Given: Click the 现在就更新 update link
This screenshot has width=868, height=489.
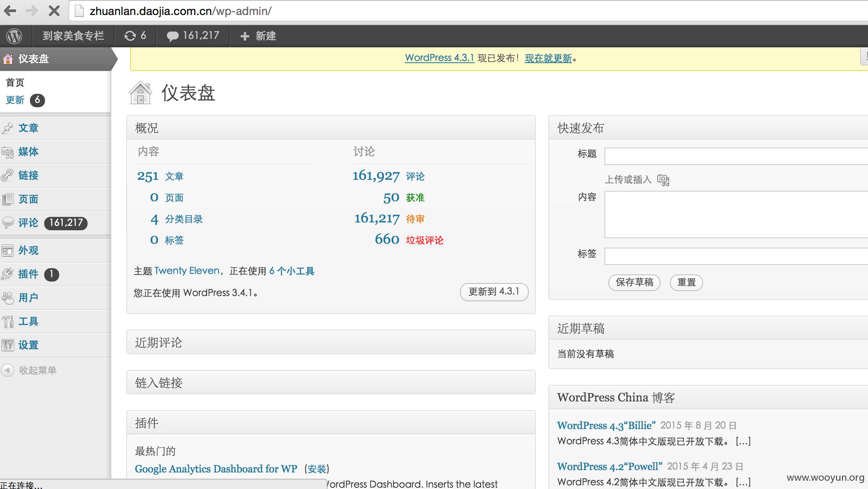Looking at the screenshot, I should pyautogui.click(x=548, y=58).
